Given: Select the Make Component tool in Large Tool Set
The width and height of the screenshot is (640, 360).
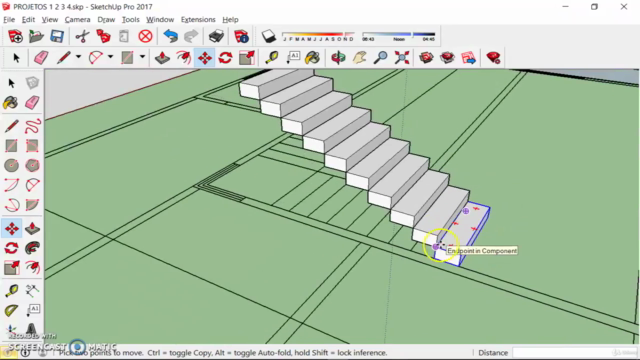Looking at the screenshot, I should 32,83.
